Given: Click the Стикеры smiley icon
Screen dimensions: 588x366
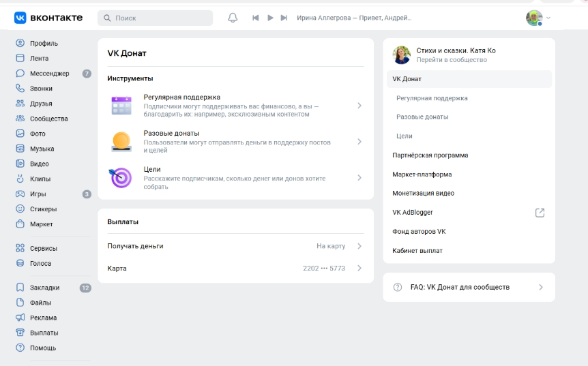Looking at the screenshot, I should (20, 209).
